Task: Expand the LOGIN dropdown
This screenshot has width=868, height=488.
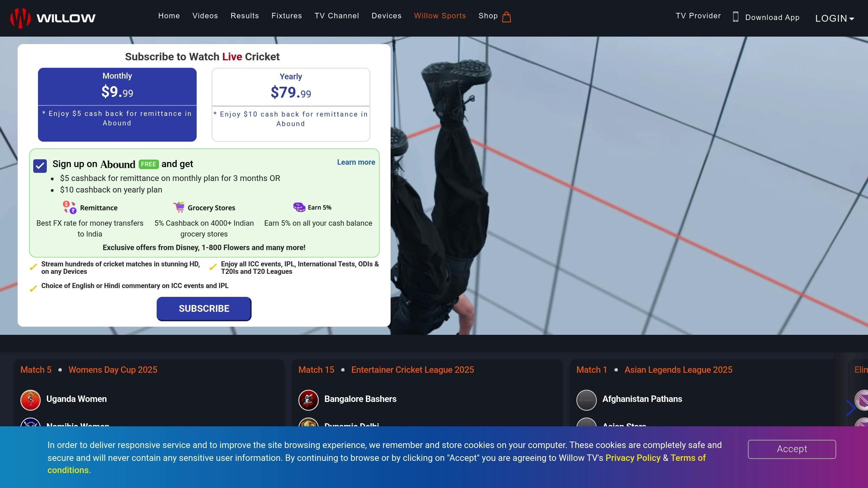Action: (834, 18)
